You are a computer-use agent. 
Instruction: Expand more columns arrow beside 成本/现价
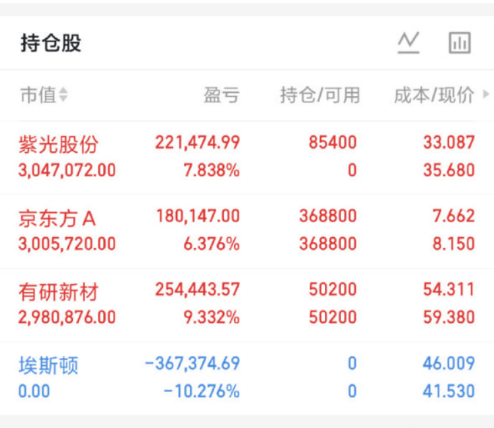(486, 94)
